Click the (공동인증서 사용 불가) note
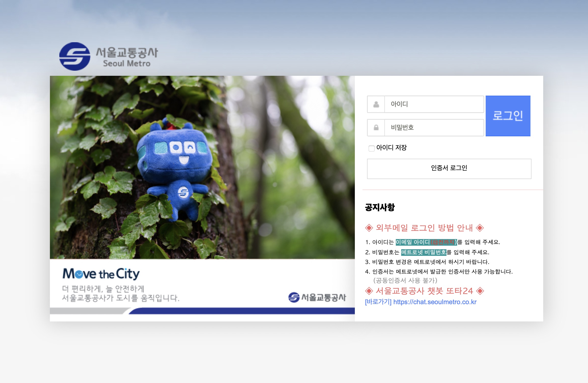Image resolution: width=588 pixels, height=383 pixels. point(405,281)
